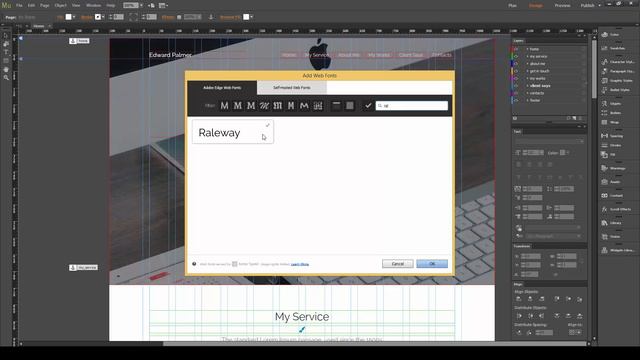Toggle visibility of the footer layer
Image resolution: width=640 pixels, height=360 pixels.
(516, 100)
